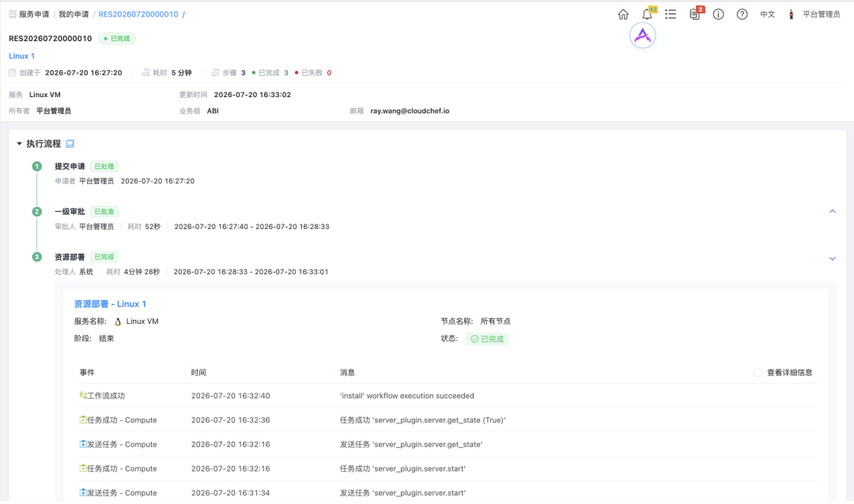Click step 3 green circle marker
Image resolution: width=854 pixels, height=504 pixels.
pyautogui.click(x=36, y=257)
